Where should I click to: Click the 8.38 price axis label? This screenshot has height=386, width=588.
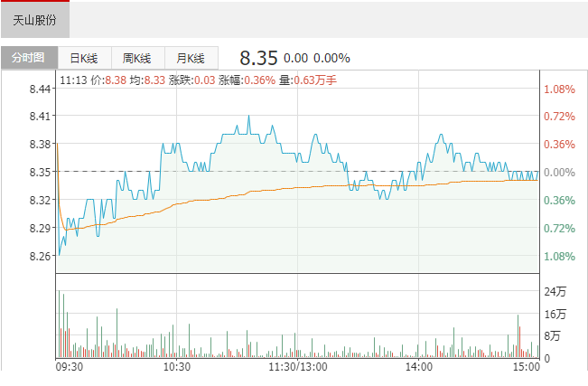coord(40,144)
